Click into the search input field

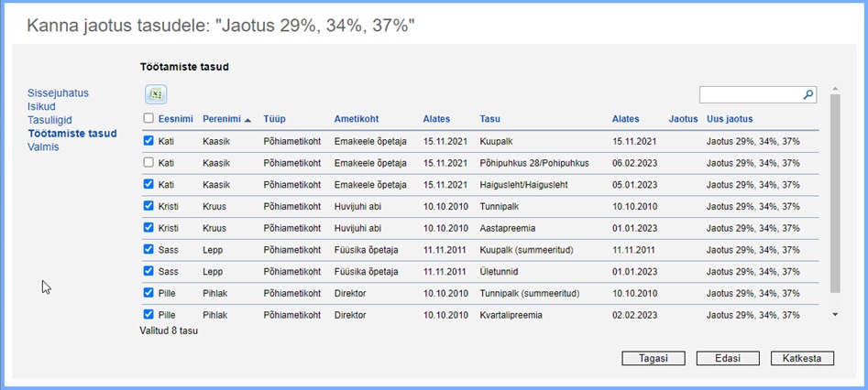(x=749, y=94)
